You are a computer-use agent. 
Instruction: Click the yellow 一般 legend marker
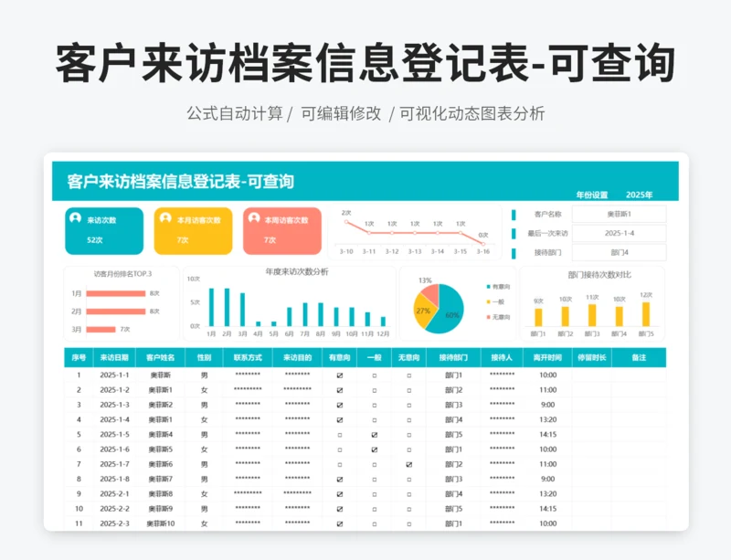[x=488, y=301]
